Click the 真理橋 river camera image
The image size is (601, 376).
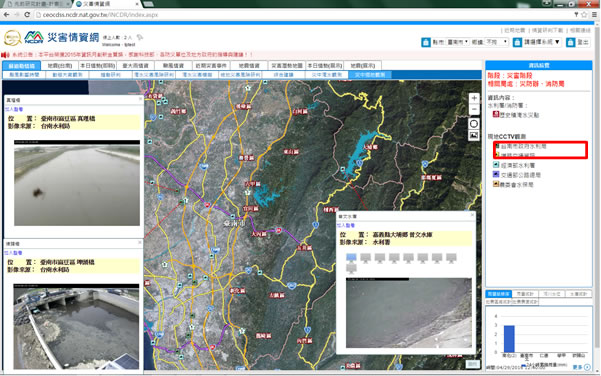(77, 183)
